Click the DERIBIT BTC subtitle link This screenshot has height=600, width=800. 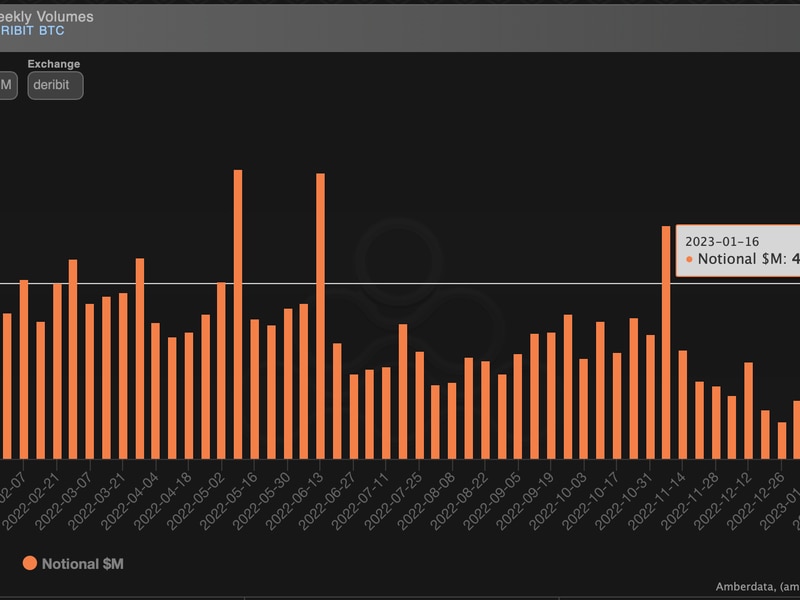coord(32,31)
